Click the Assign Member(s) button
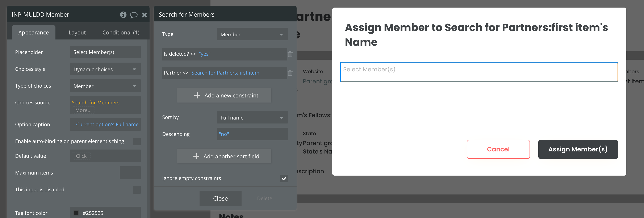The width and height of the screenshot is (644, 218). [578, 149]
